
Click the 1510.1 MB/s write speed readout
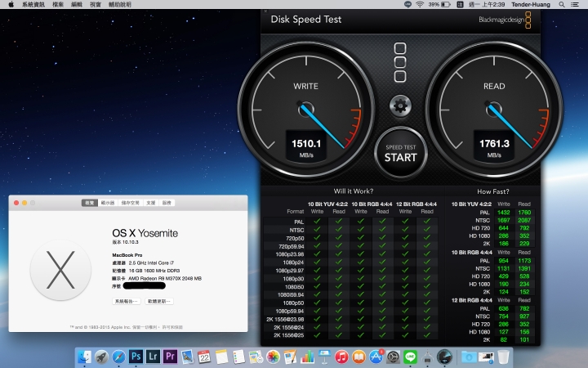tap(306, 148)
